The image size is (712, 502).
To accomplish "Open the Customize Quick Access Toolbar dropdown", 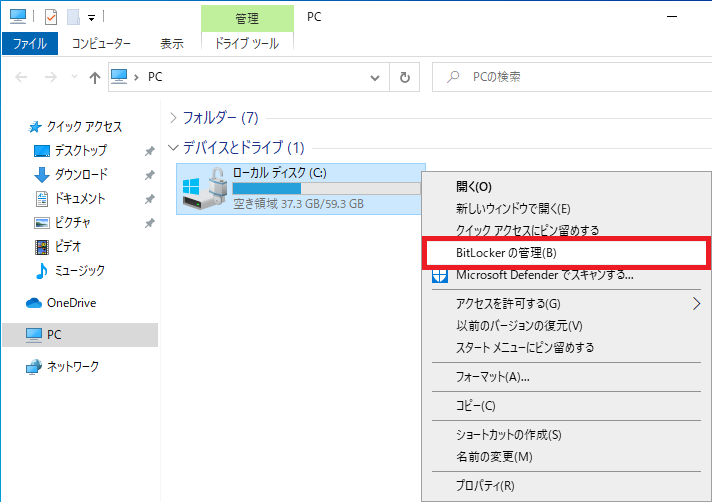I will [x=91, y=18].
